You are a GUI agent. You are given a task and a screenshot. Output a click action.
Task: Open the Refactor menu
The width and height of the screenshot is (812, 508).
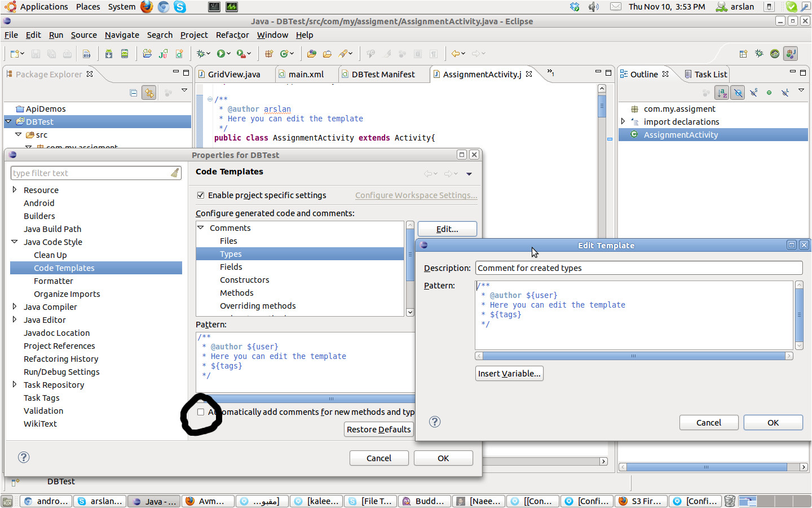point(232,35)
